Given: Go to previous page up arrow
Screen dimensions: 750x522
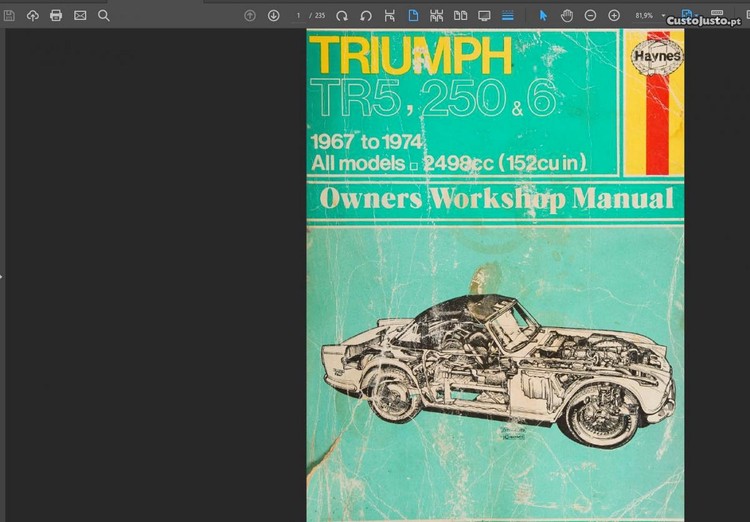Looking at the screenshot, I should (250, 16).
